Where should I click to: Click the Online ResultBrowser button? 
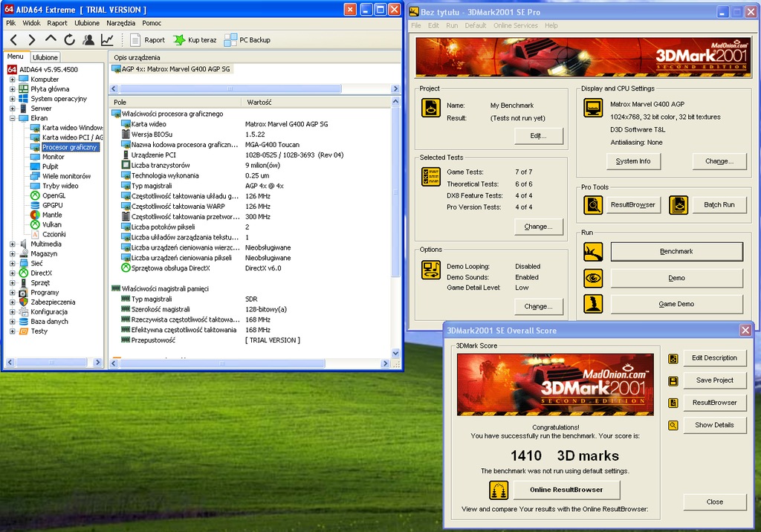click(x=566, y=490)
